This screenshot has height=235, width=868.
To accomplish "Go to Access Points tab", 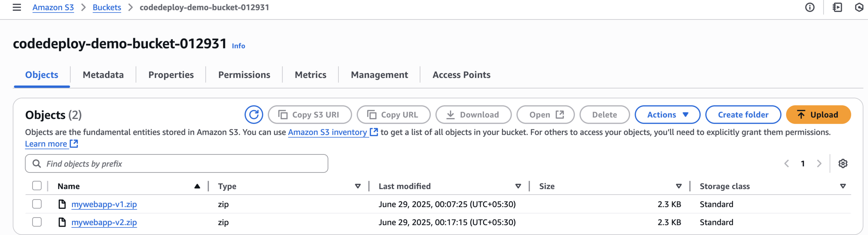I will [x=461, y=75].
